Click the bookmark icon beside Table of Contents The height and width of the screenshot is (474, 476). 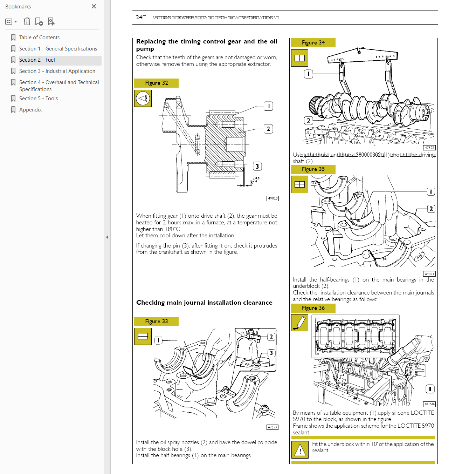point(13,38)
